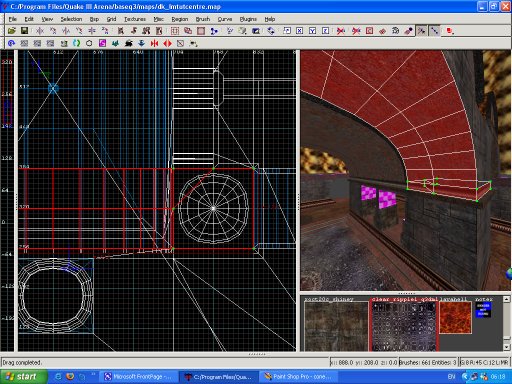Save the map with the floppy disk icon
512x384 pixels.
click(x=24, y=31)
